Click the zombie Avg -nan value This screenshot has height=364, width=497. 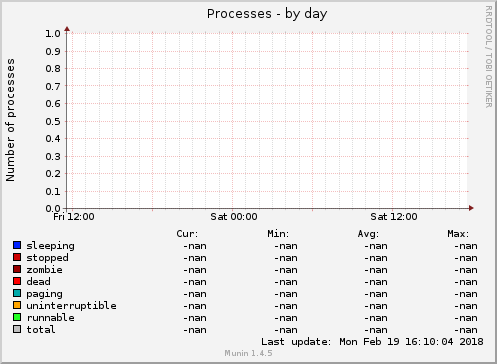376,270
